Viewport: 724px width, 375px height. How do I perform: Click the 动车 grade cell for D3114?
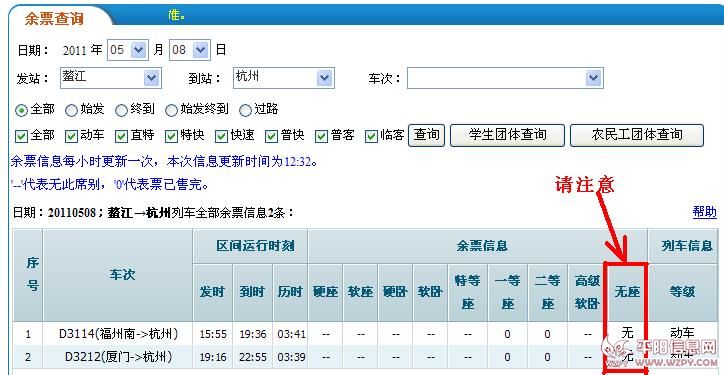click(682, 333)
